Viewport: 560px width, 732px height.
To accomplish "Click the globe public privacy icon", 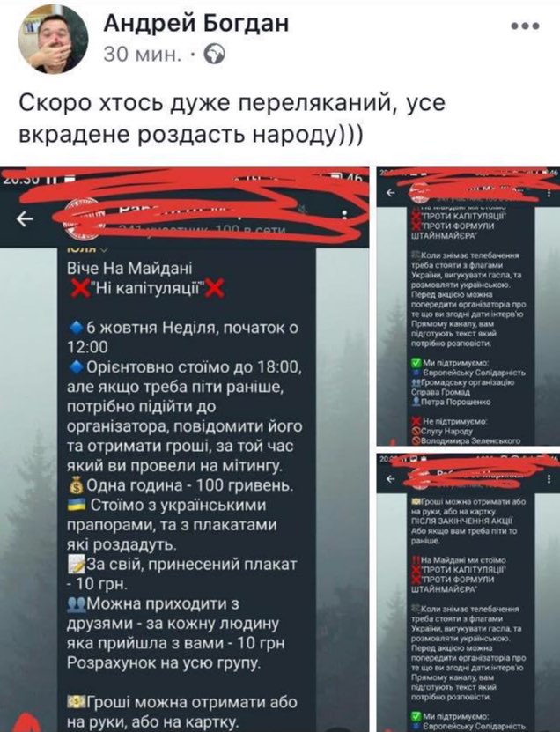I will click(x=215, y=55).
